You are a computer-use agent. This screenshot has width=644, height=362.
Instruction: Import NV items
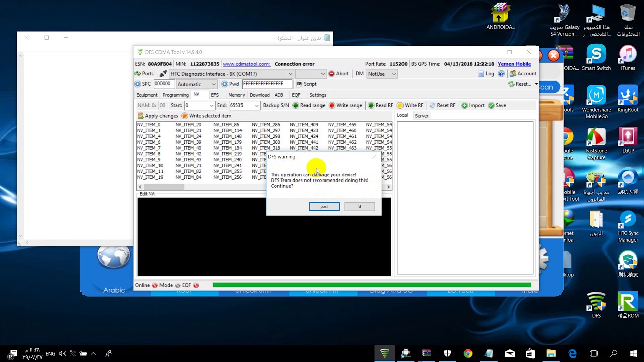pyautogui.click(x=473, y=105)
